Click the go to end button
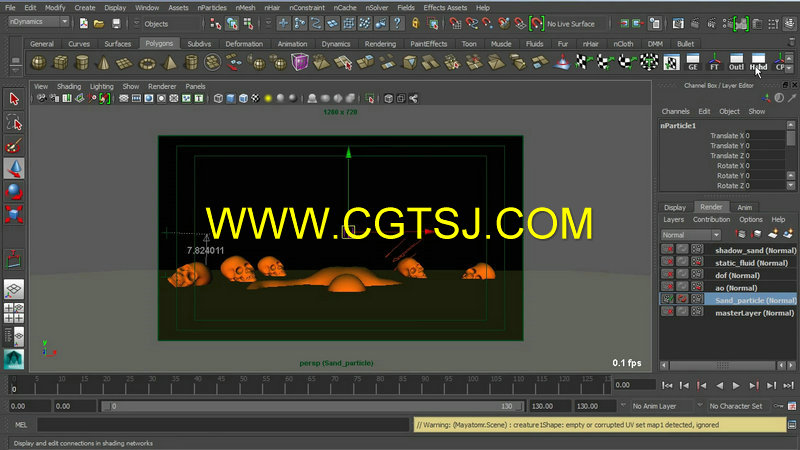This screenshot has height=450, width=800. pos(788,386)
